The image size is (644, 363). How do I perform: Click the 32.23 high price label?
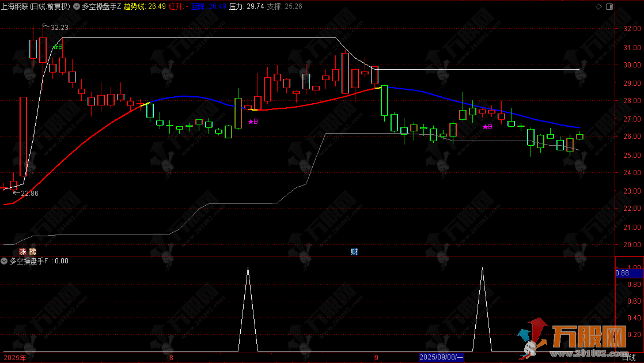pyautogui.click(x=59, y=27)
